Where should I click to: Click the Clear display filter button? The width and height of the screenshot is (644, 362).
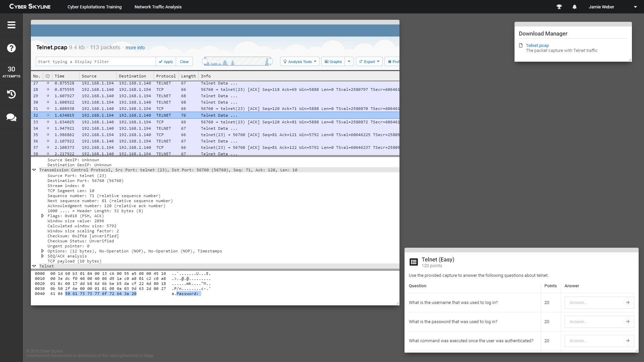pos(184,61)
